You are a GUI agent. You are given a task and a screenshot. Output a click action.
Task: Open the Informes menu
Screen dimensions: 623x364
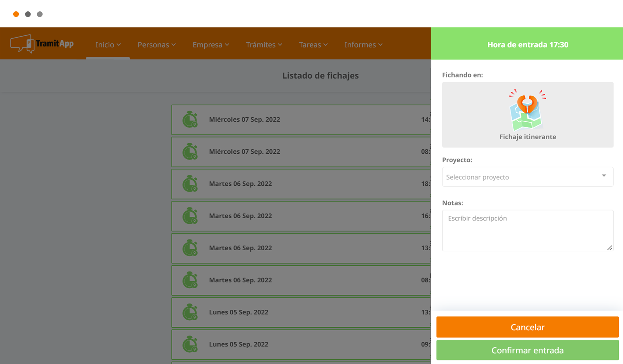(x=363, y=45)
